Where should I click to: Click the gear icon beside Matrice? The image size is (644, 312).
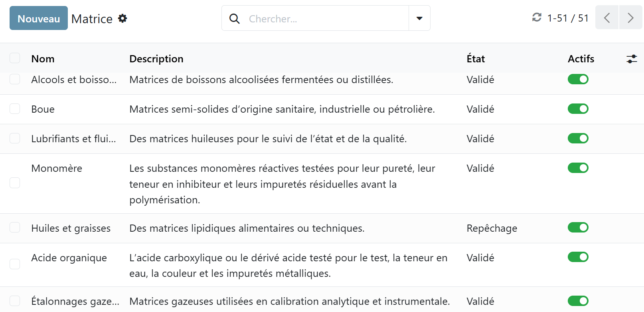pyautogui.click(x=122, y=18)
